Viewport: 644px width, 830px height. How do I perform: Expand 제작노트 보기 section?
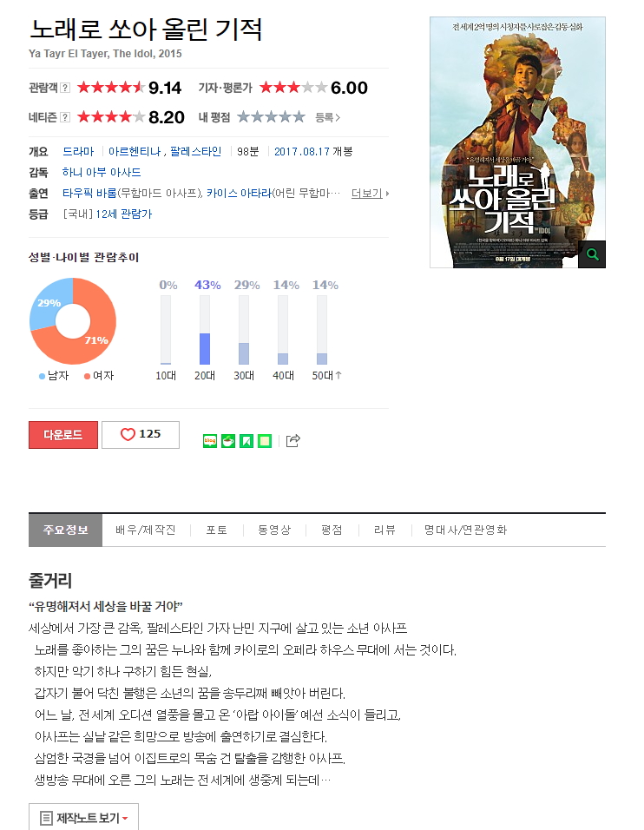pos(83,817)
